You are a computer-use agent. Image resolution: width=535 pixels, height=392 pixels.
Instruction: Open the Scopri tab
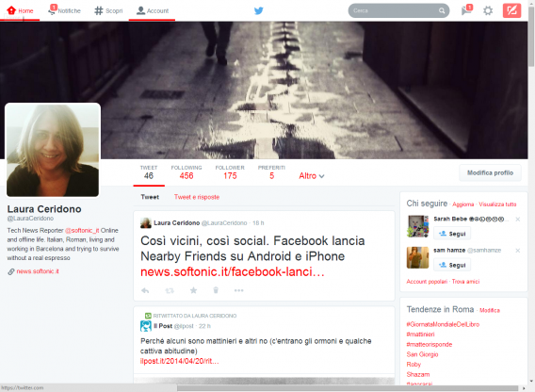click(108, 11)
